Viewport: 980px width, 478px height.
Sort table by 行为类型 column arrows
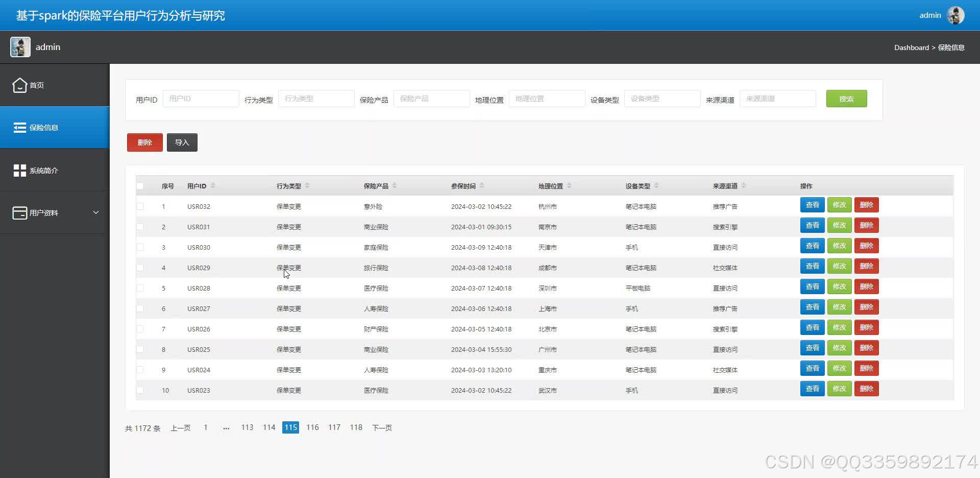(x=307, y=185)
